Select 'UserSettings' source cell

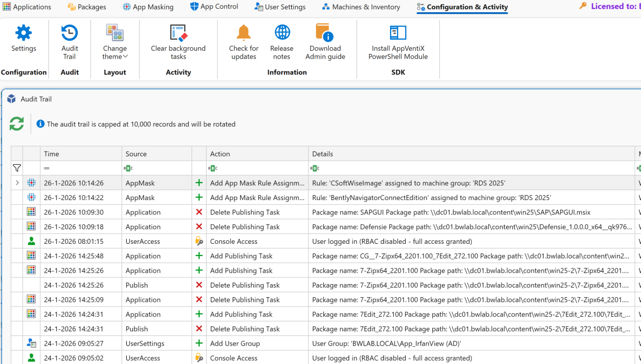(x=157, y=343)
